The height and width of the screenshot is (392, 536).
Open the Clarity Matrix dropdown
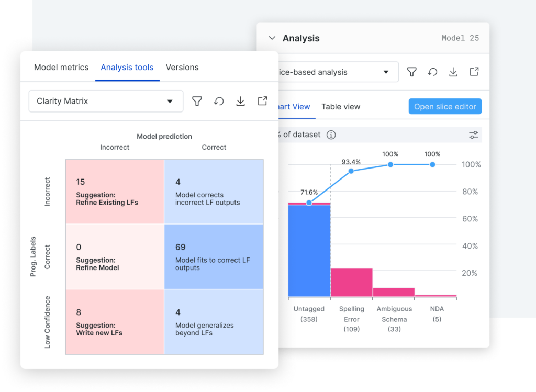pos(106,101)
